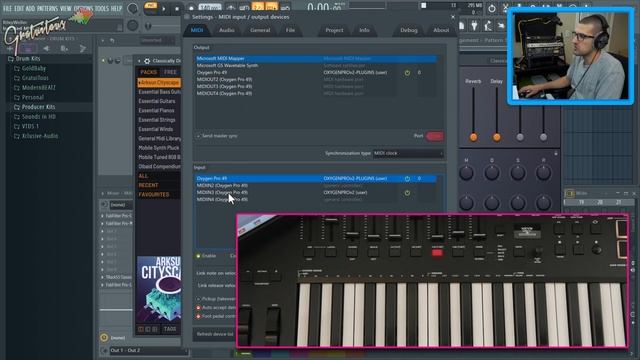
Task: Show RECENT presets category
Action: point(148,185)
